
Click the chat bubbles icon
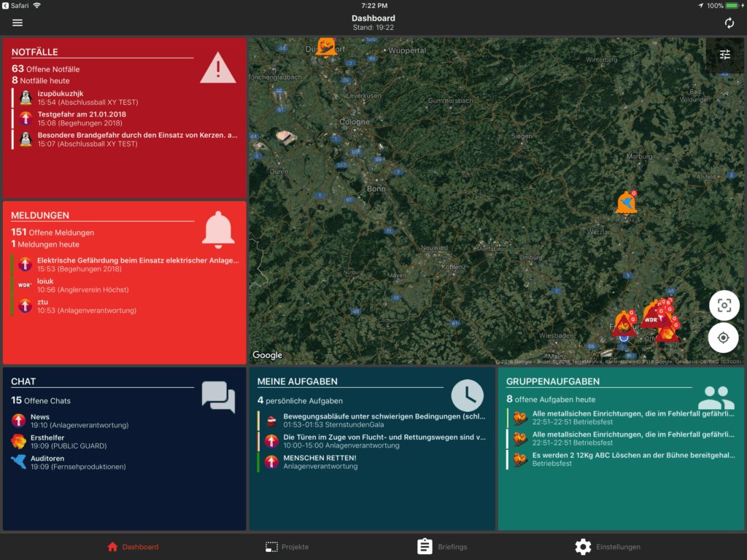pyautogui.click(x=218, y=397)
